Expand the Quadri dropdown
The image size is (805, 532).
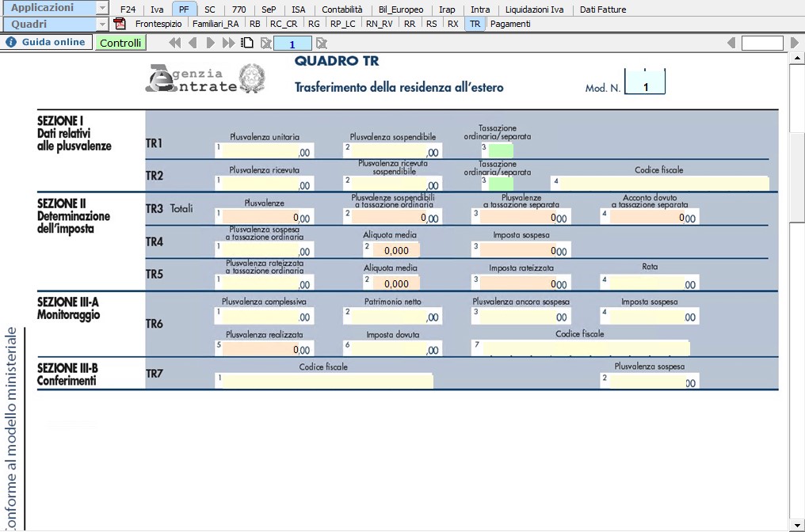(101, 24)
